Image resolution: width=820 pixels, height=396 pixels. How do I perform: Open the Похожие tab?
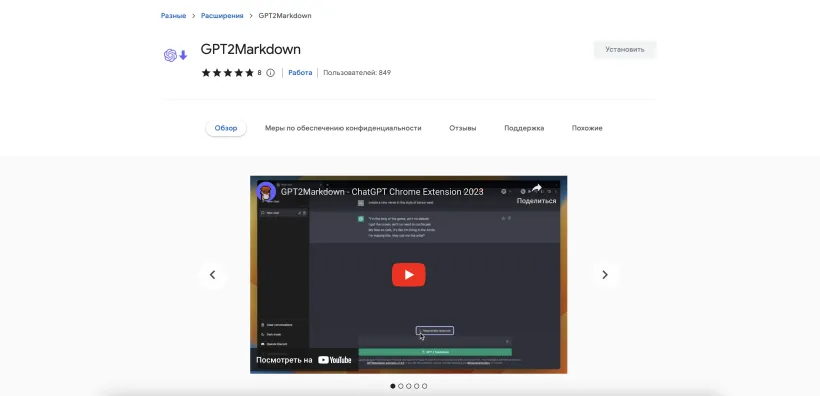pyautogui.click(x=587, y=128)
